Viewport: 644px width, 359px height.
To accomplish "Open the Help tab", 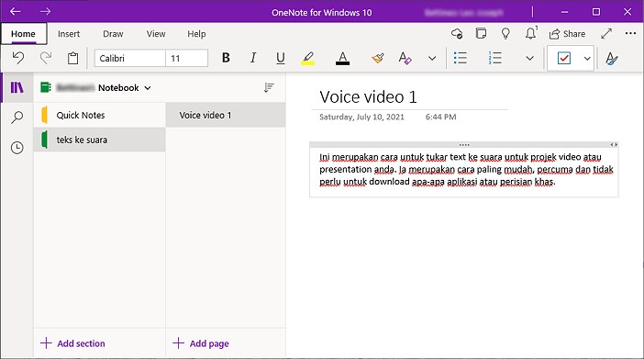I will (x=196, y=34).
